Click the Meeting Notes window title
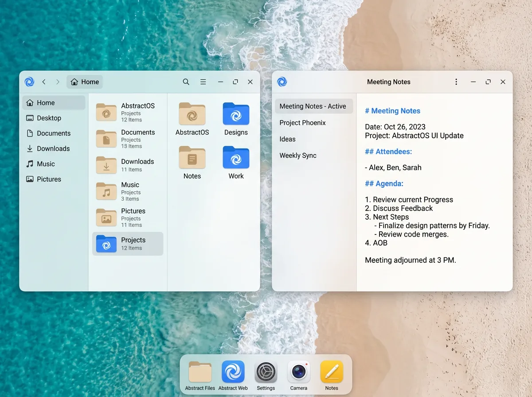Image resolution: width=532 pixels, height=397 pixels. 389,82
